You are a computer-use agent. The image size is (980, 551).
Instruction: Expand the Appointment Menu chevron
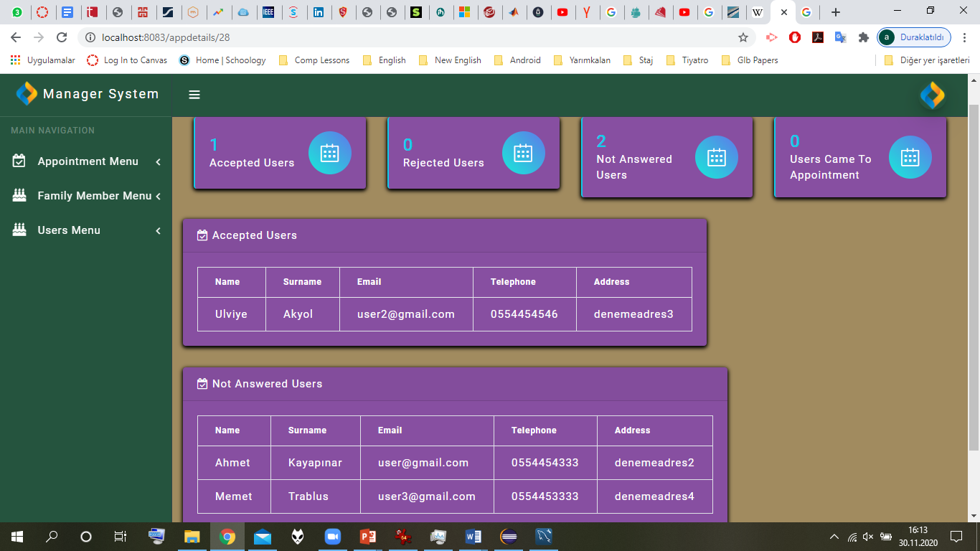pos(159,162)
